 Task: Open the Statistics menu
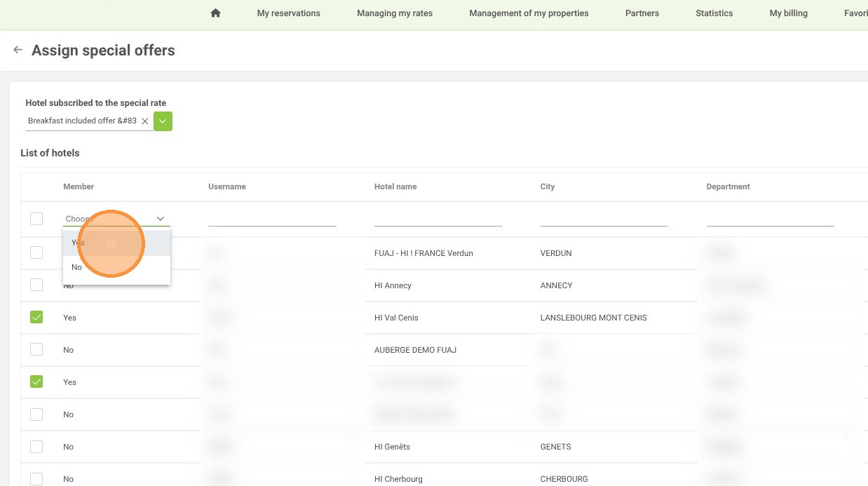pyautogui.click(x=714, y=13)
